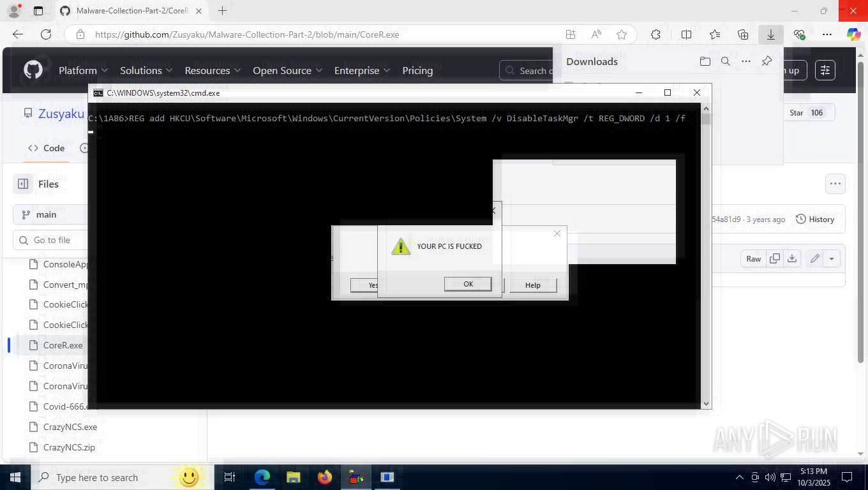The image size is (868, 490).
Task: Refresh the page in Edge
Action: tap(46, 34)
